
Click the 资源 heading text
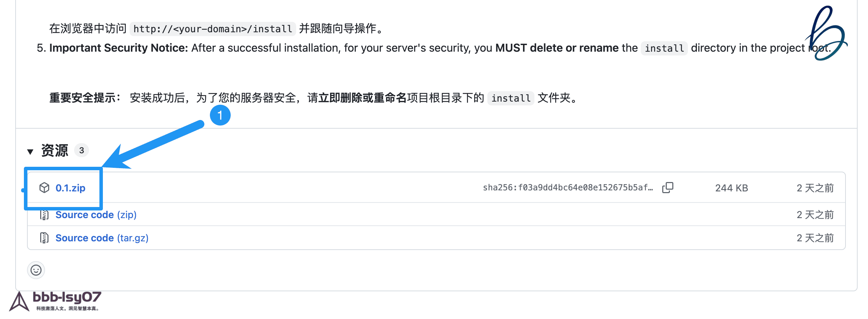pyautogui.click(x=55, y=150)
